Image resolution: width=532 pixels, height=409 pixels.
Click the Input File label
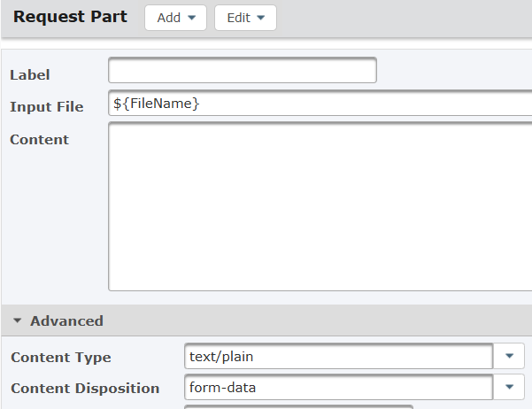[47, 107]
